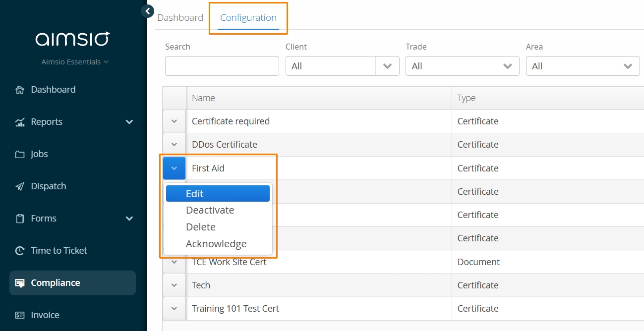Expand the Forms submenu chevron
Screen dimensions: 644x331
click(129, 219)
